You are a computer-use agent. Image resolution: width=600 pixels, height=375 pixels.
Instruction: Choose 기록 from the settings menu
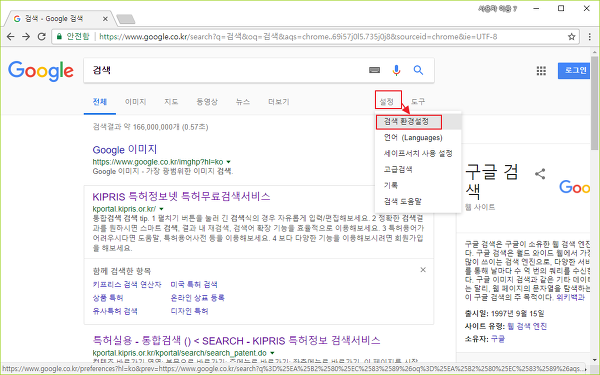point(418,186)
